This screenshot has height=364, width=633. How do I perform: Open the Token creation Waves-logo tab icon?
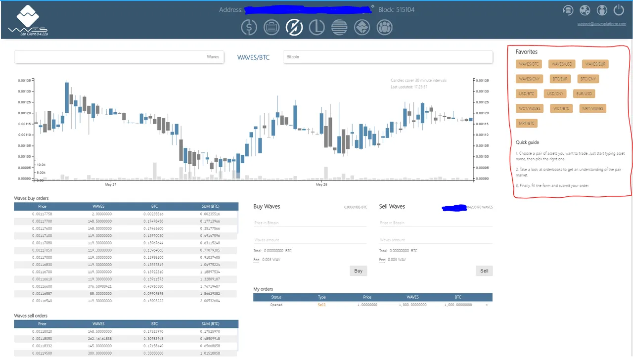[362, 27]
